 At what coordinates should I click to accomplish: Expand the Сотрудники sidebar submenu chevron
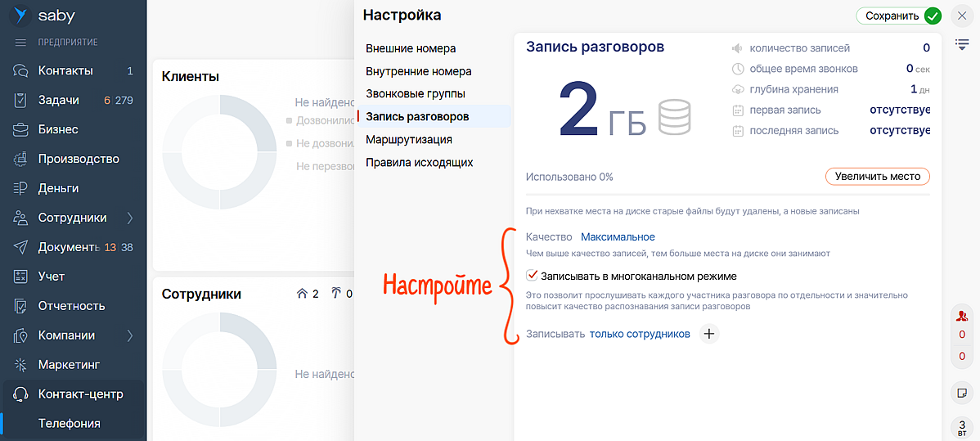point(129,218)
